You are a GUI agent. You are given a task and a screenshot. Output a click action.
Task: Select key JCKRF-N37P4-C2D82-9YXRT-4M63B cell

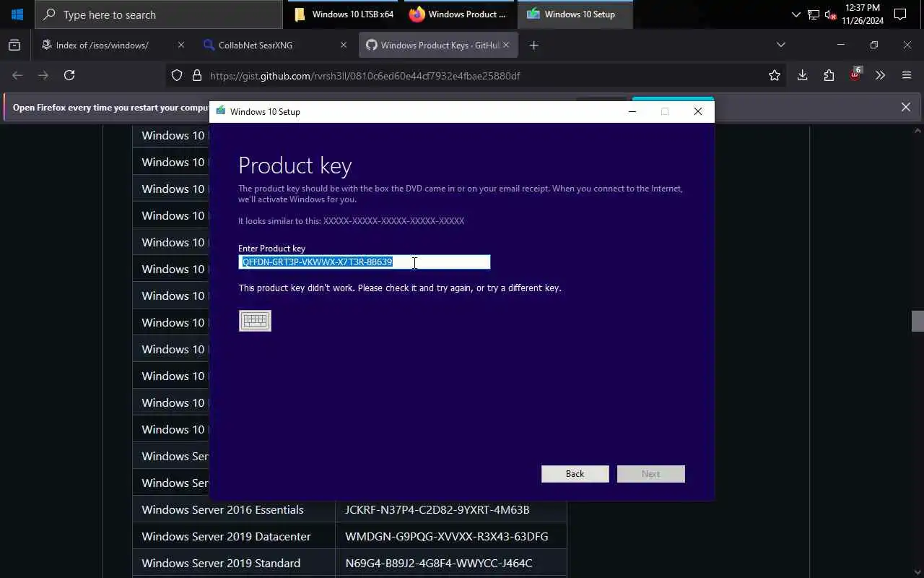tap(451, 510)
